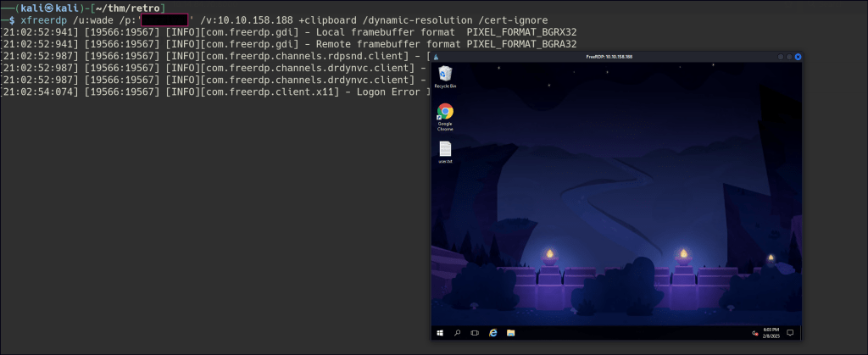This screenshot has height=355, width=868.
Task: Open taskbar search with the magnifier icon
Action: pyautogui.click(x=457, y=333)
